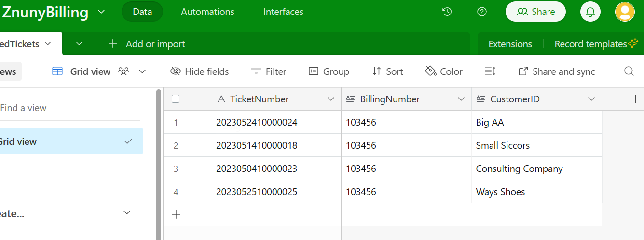
Task: Expand the BillingNumber column dropdown
Action: [461, 99]
